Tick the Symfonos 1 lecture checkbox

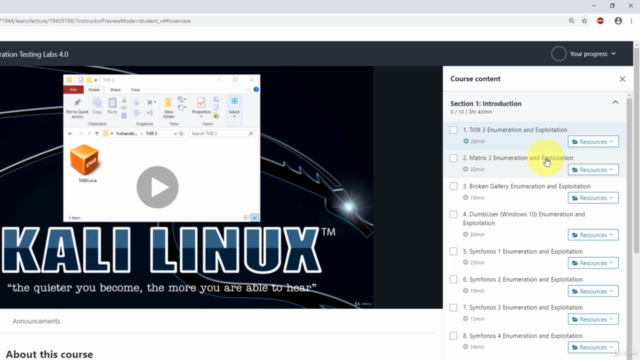coord(453,251)
